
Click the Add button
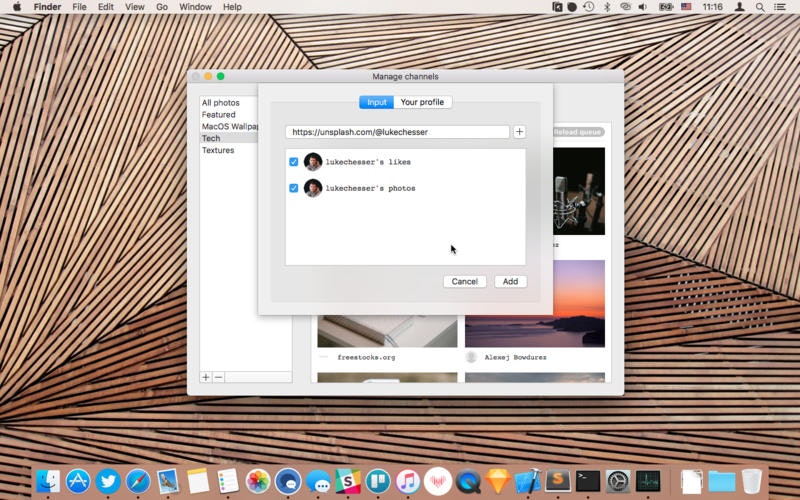[x=510, y=282]
